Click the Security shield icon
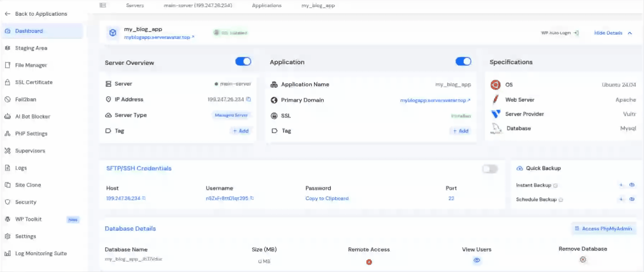Screen dimensions: 644x272 pos(7,202)
